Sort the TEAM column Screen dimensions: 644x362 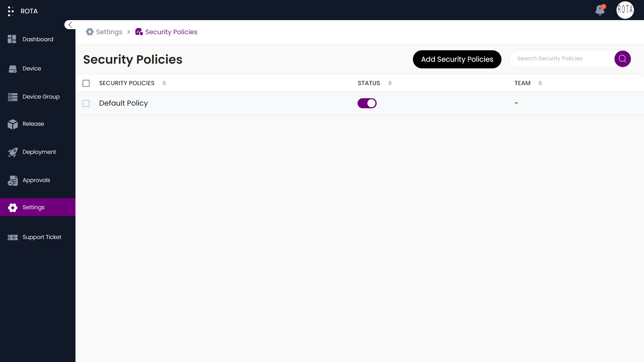click(540, 83)
